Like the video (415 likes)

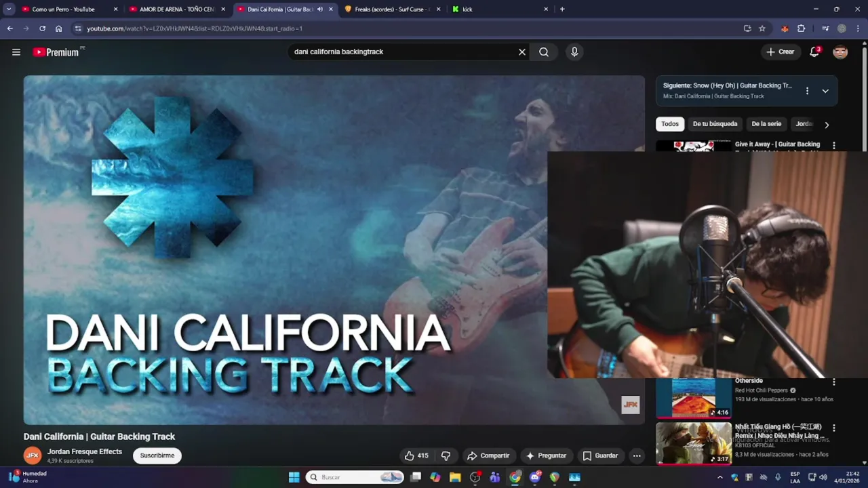click(416, 455)
